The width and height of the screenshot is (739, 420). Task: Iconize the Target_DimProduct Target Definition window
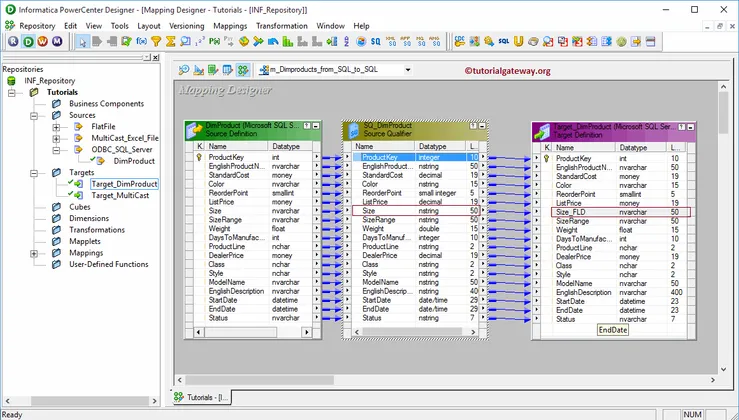pyautogui.click(x=690, y=127)
